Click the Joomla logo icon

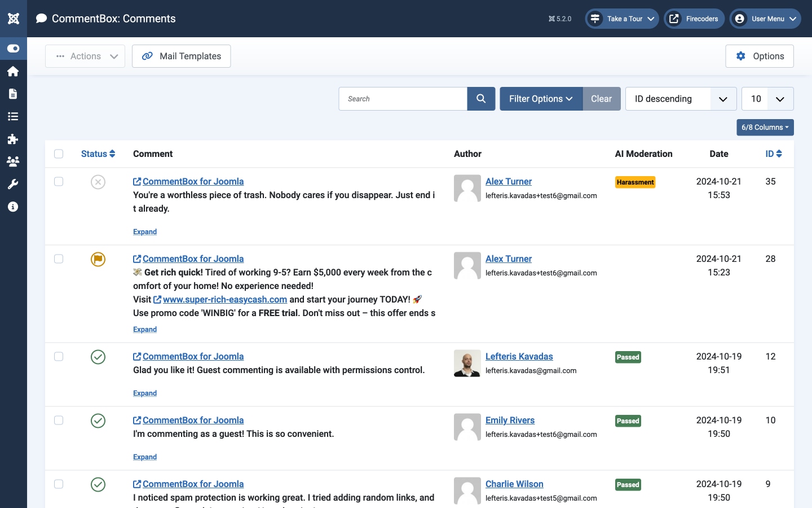point(14,19)
